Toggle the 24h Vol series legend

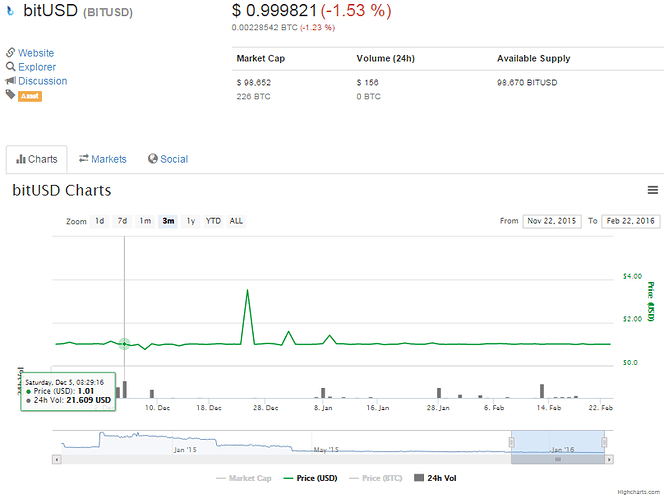(x=435, y=478)
